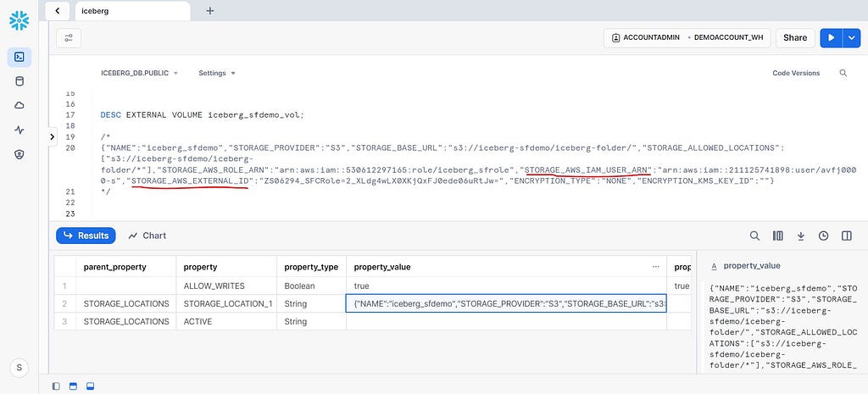Image resolution: width=868 pixels, height=394 pixels.
Task: Open query history clock icon
Action: [824, 236]
